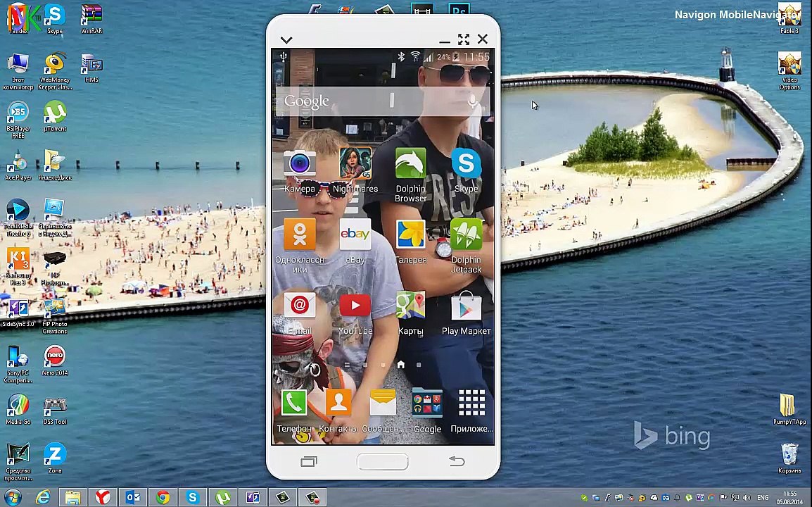Tap the Skype app in the phone window

pos(466,164)
